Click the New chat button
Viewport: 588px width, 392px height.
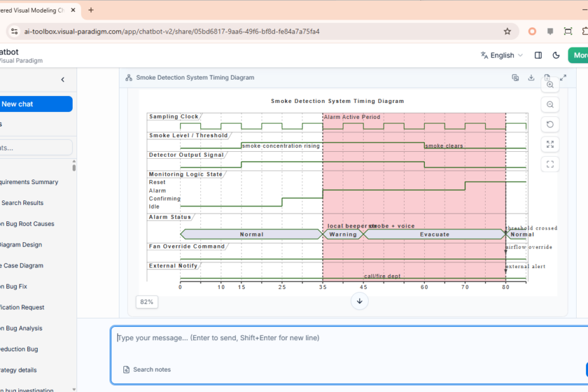point(35,104)
